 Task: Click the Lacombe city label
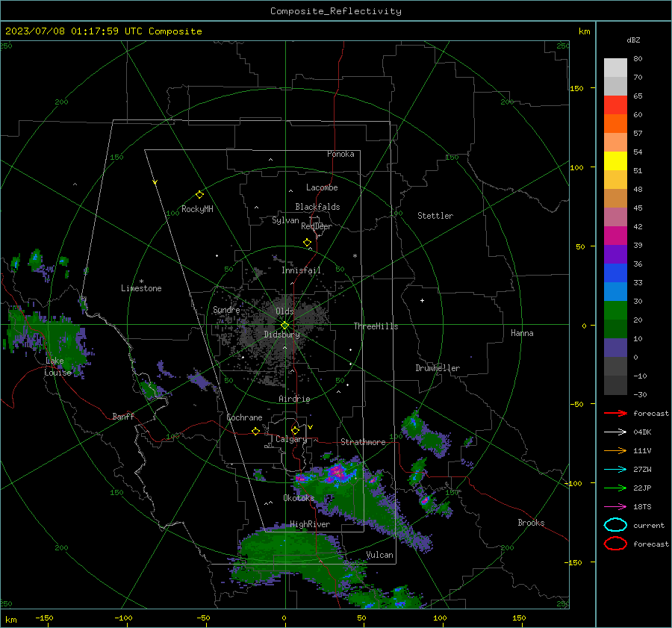click(322, 187)
